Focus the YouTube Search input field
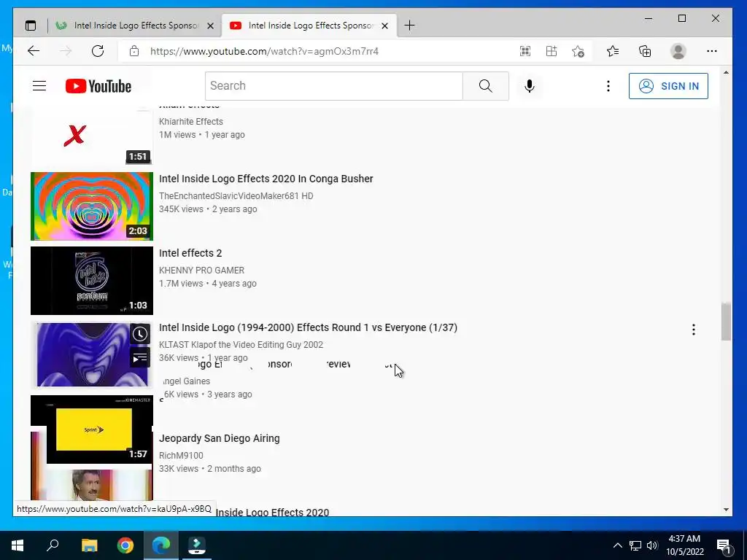 click(x=334, y=86)
